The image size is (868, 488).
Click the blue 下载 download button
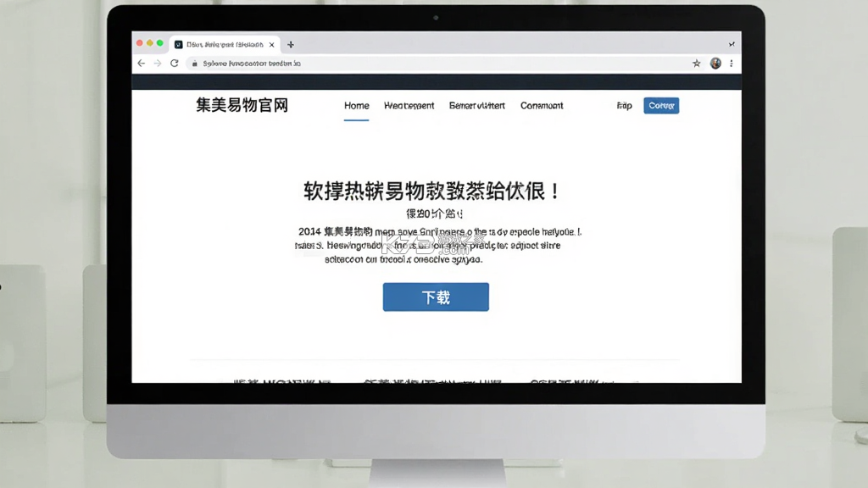436,297
